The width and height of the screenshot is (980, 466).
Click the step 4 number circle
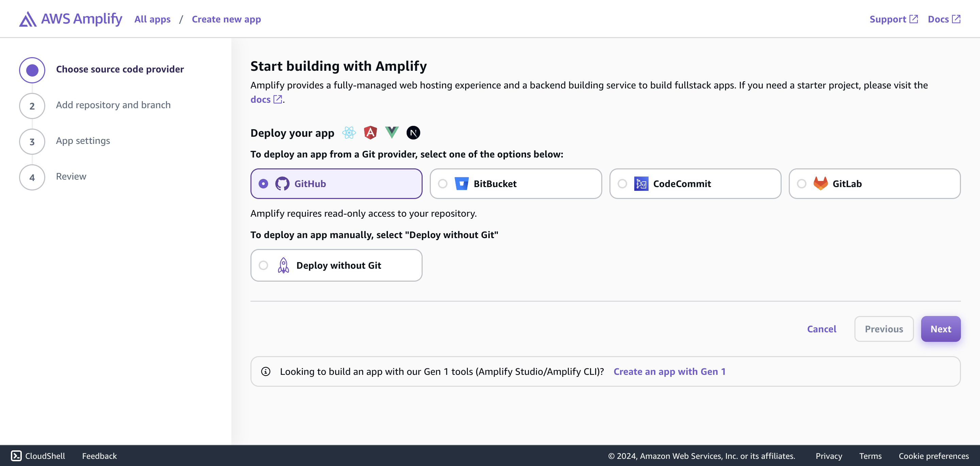(32, 178)
